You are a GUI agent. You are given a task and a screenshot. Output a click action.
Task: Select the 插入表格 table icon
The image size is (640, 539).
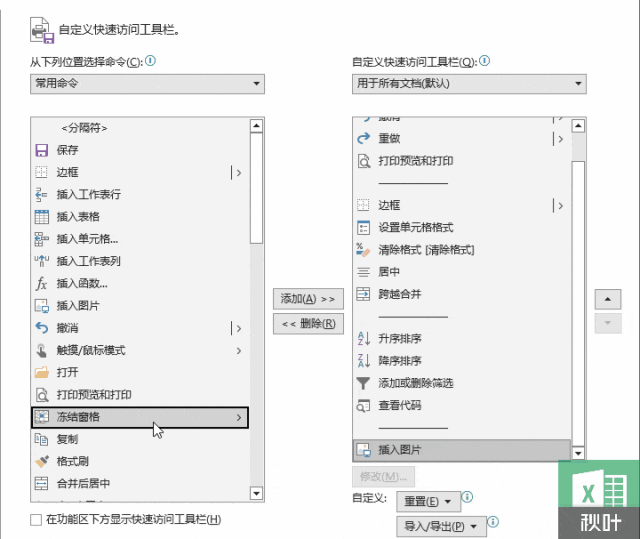[x=42, y=217]
